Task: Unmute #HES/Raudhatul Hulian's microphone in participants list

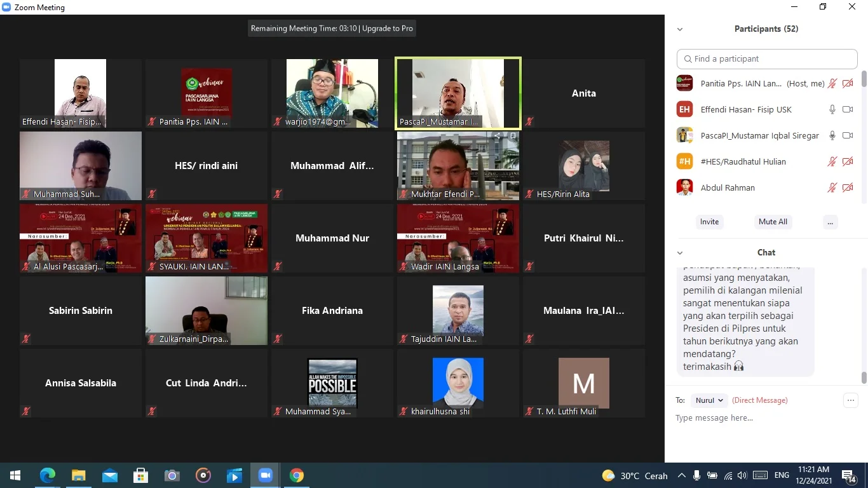Action: (x=832, y=161)
